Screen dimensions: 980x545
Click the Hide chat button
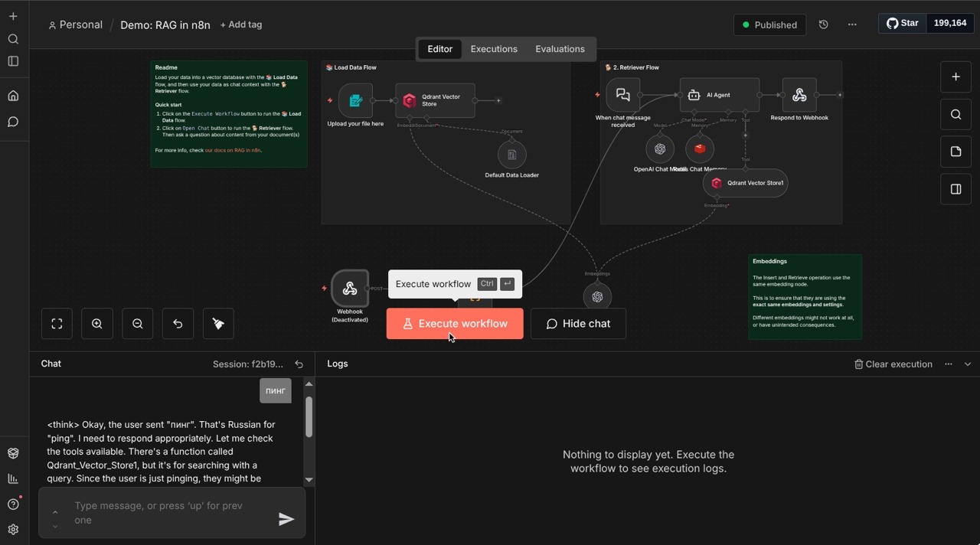tap(578, 324)
